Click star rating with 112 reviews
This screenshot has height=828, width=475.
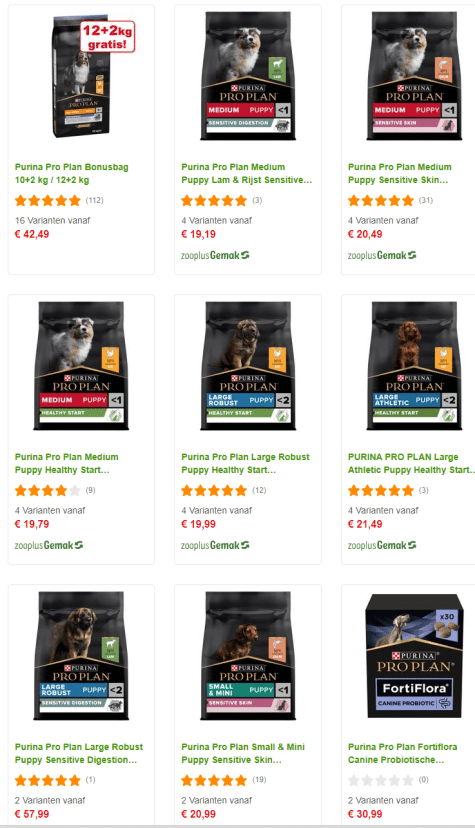(59, 201)
